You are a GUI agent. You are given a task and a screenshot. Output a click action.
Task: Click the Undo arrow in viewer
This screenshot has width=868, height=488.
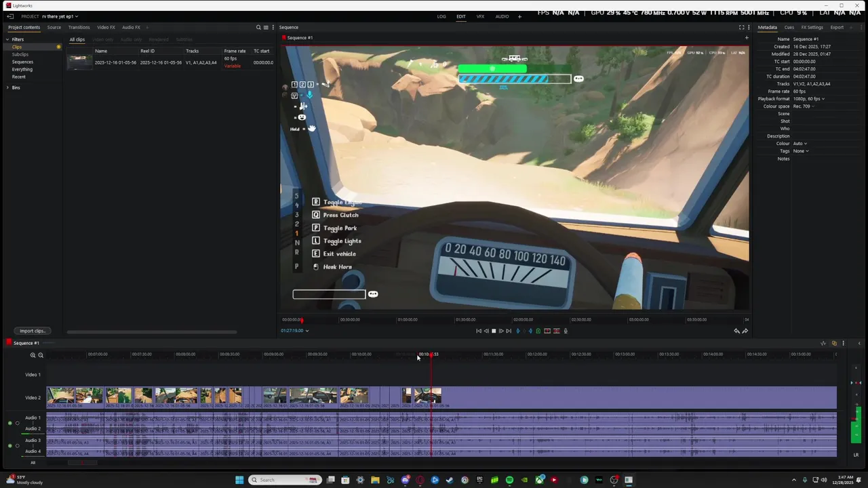(x=736, y=331)
